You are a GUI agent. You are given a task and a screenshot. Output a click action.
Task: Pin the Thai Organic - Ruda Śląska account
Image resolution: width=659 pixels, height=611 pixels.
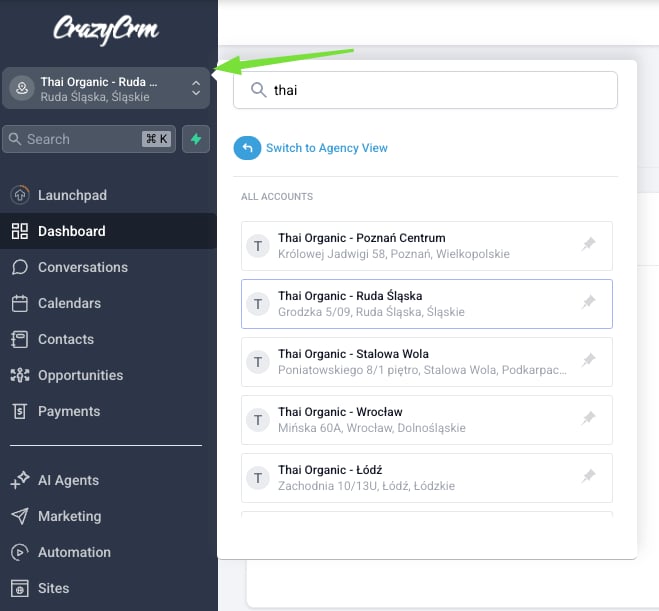[x=589, y=303]
